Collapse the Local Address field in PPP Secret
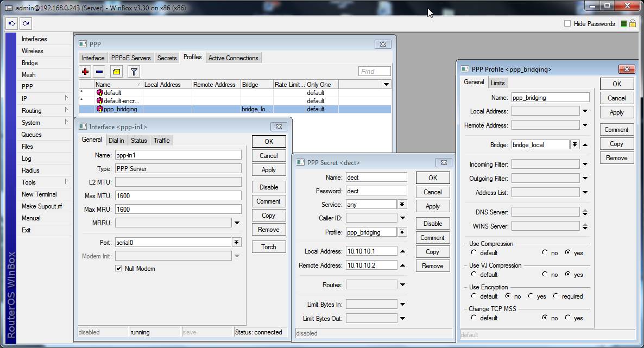Screen dimensions: 644x348 402,251
